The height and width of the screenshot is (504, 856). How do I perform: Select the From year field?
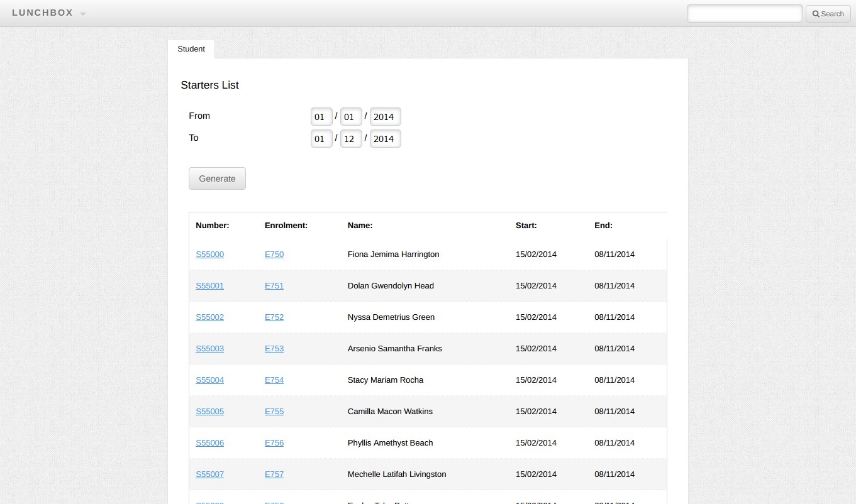[x=385, y=117]
